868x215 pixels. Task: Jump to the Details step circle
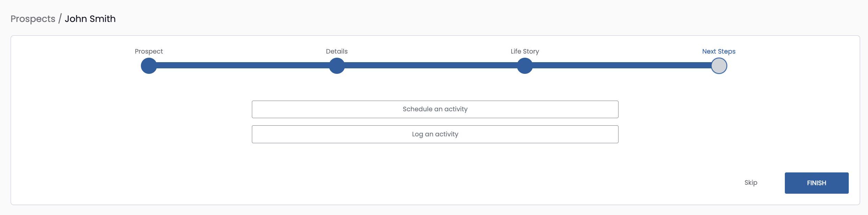[x=337, y=66]
